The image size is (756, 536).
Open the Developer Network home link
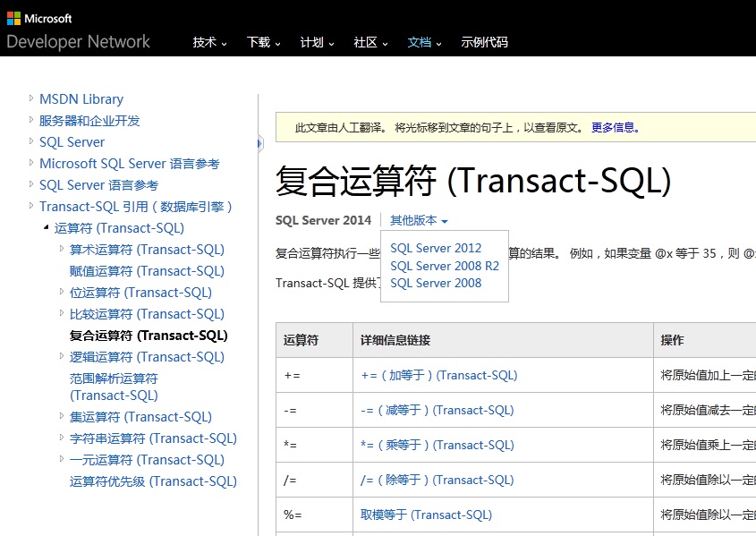point(78,41)
